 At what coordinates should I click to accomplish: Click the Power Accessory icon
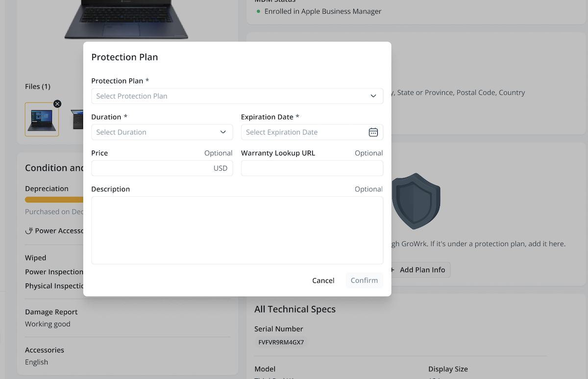[x=28, y=230]
